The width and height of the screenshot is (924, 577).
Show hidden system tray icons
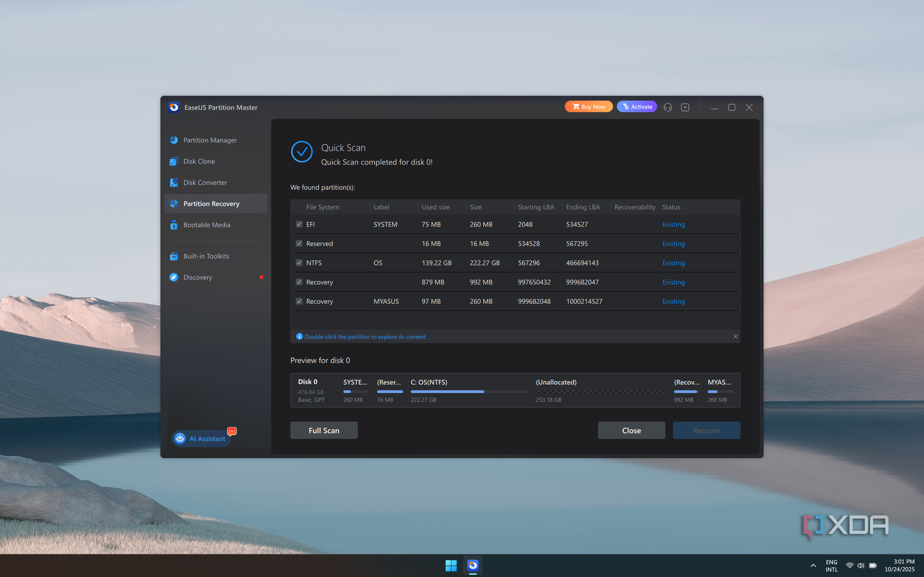813,565
